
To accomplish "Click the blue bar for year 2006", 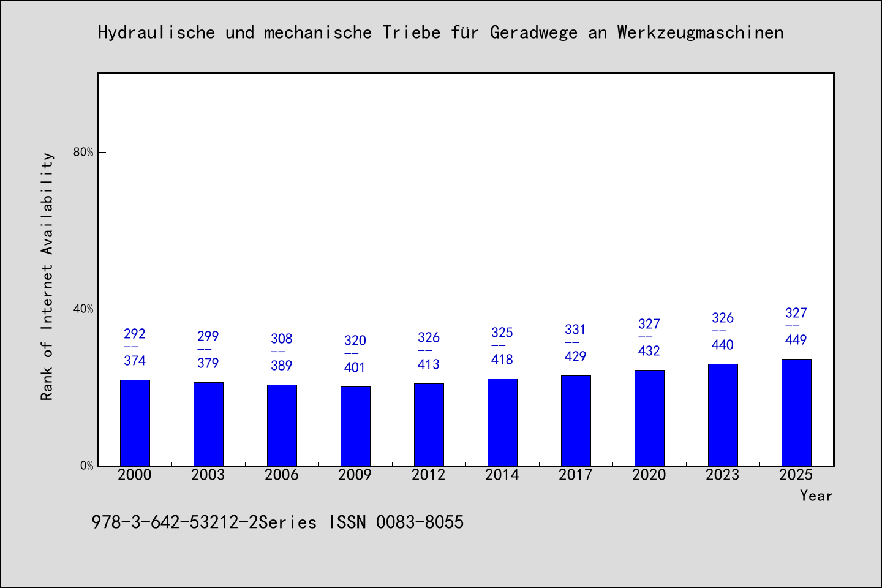I will (282, 425).
